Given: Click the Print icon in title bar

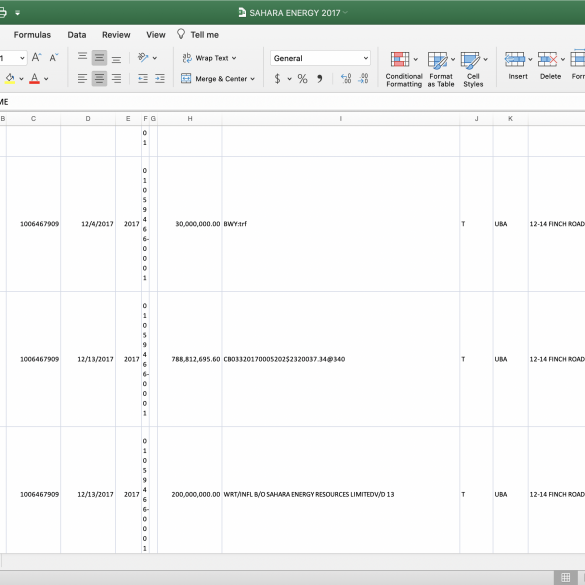Looking at the screenshot, I should pyautogui.click(x=2, y=13).
